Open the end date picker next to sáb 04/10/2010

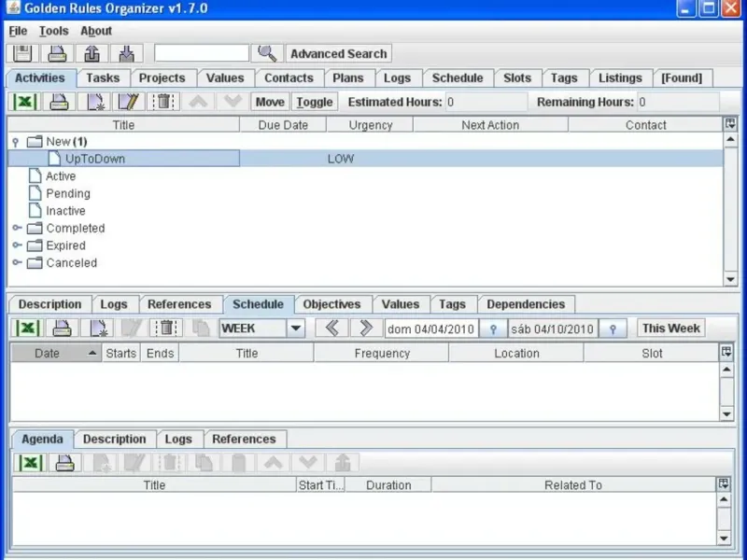coord(613,329)
